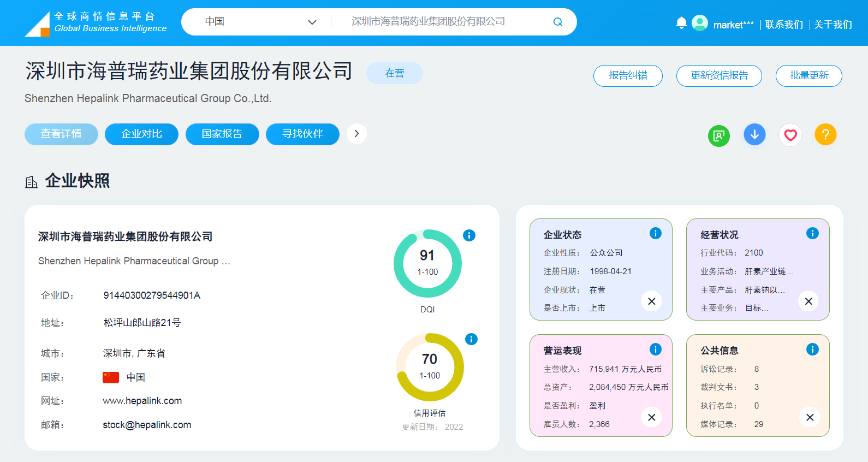Viewport: 868px width, 462px height.
Task: Click the 企业性质 value 公众公司
Action: [x=606, y=253]
